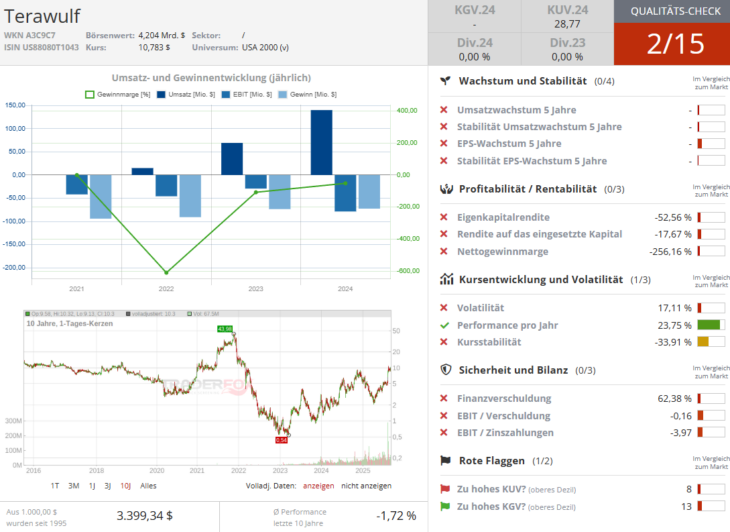
Task: Toggle the Umsatz [Mio. $] legend entry
Action: [x=186, y=94]
